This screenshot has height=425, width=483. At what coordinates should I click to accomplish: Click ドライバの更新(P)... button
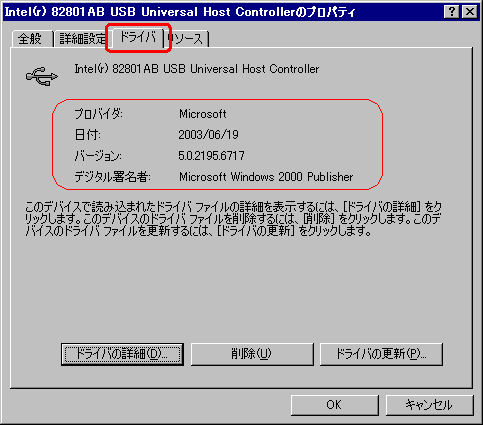pyautogui.click(x=381, y=354)
